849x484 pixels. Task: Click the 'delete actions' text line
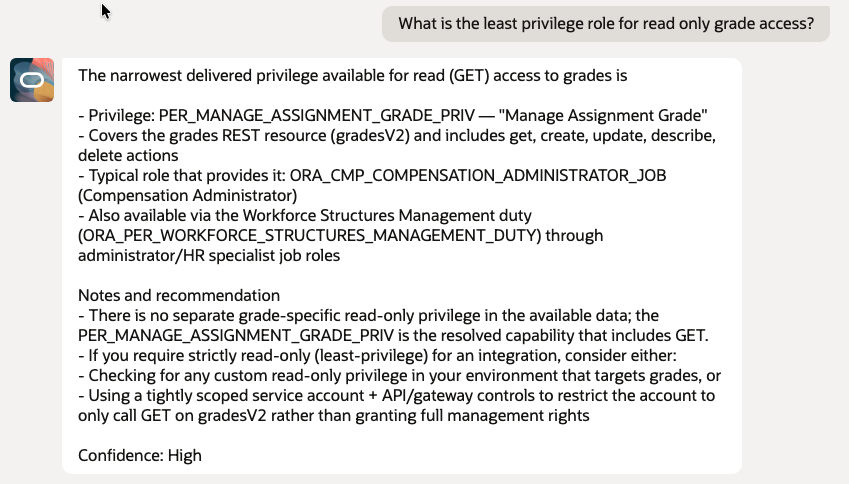point(128,155)
